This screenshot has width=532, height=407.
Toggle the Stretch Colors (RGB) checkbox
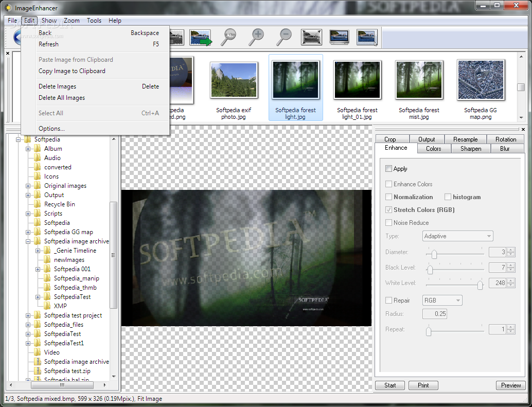coord(388,209)
